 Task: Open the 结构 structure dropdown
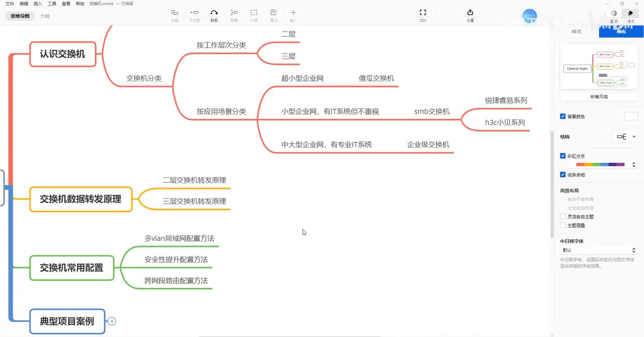[625, 136]
